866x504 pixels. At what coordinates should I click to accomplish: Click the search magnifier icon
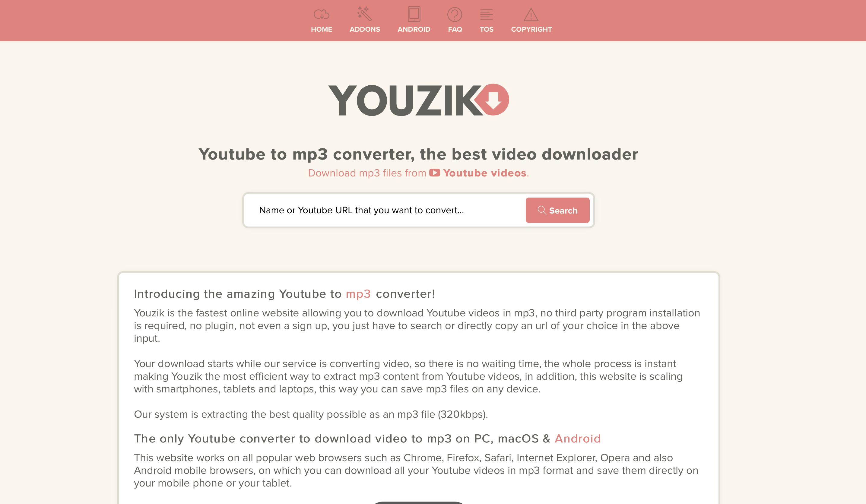tap(541, 210)
